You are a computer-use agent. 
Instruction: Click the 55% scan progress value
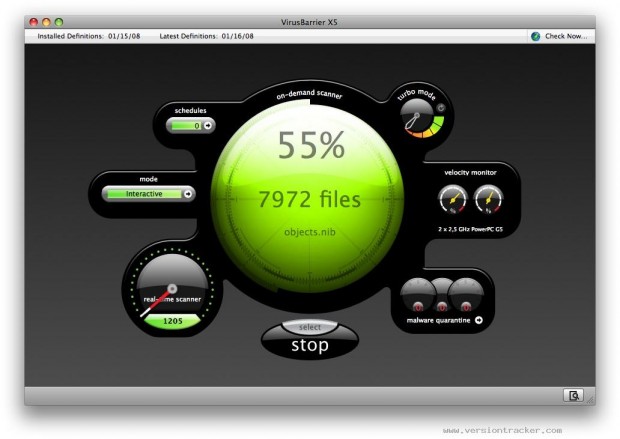click(311, 146)
